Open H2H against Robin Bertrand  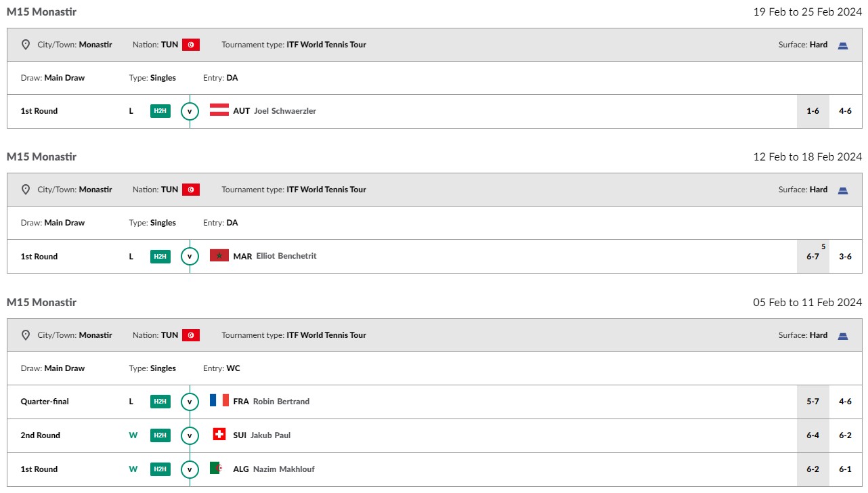pos(160,402)
